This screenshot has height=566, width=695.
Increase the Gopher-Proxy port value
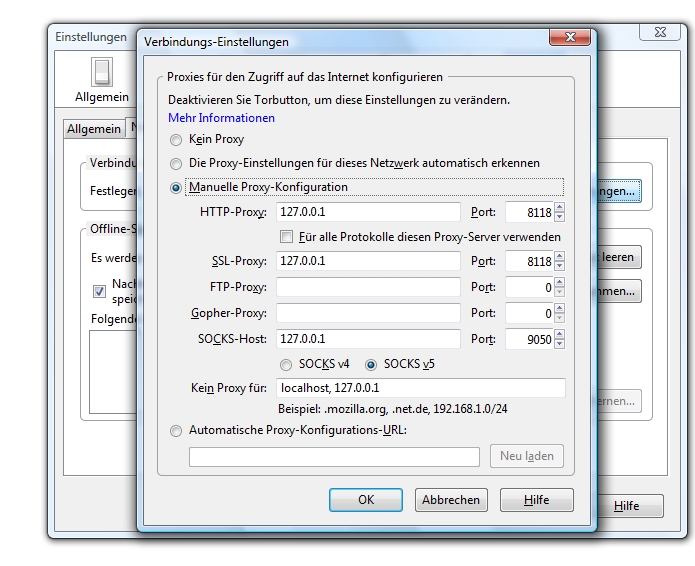pyautogui.click(x=559, y=308)
